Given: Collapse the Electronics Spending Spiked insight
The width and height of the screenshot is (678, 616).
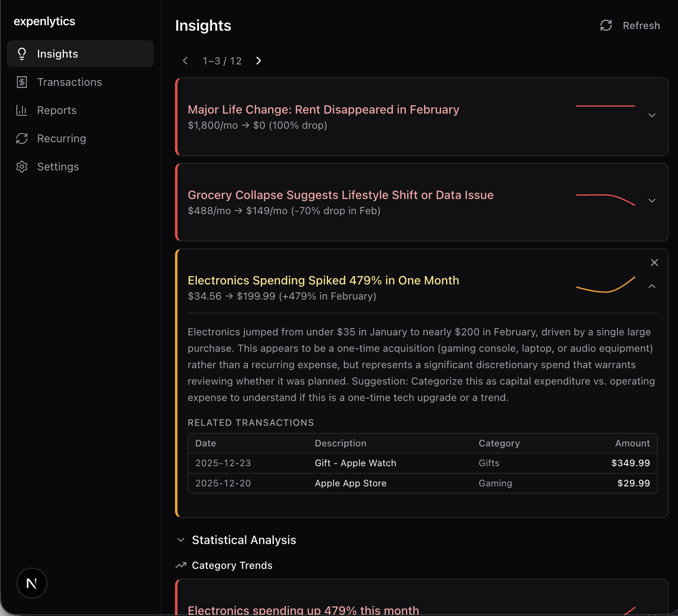Looking at the screenshot, I should coord(652,286).
